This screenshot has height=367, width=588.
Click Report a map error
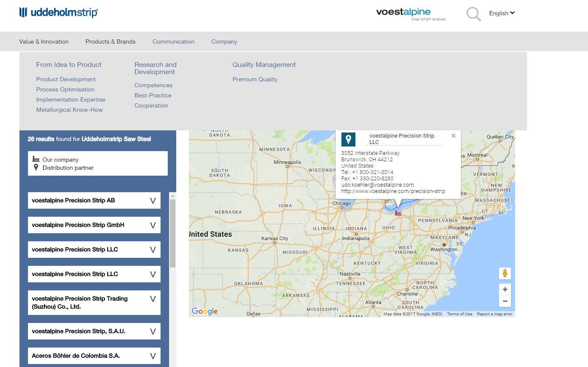(495, 314)
